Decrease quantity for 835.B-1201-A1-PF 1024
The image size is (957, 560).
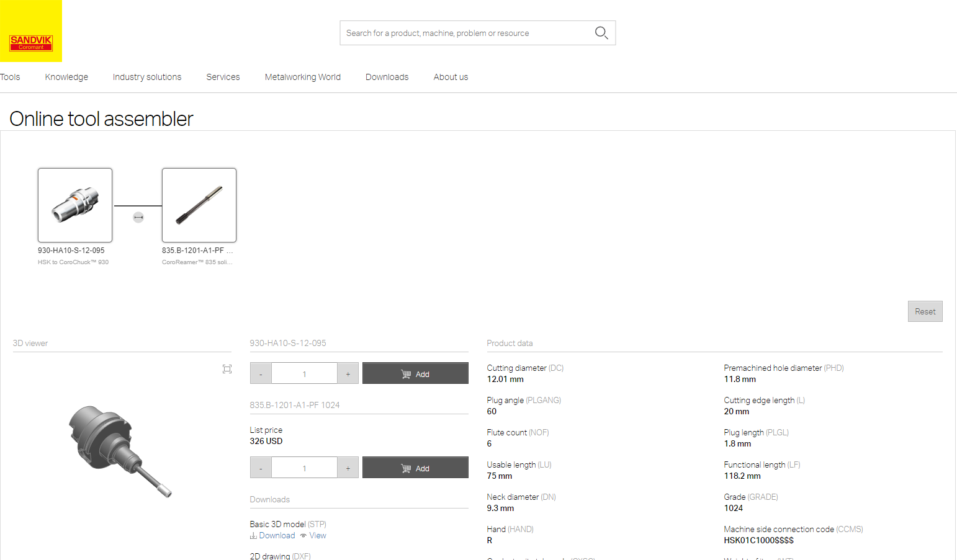pyautogui.click(x=261, y=468)
